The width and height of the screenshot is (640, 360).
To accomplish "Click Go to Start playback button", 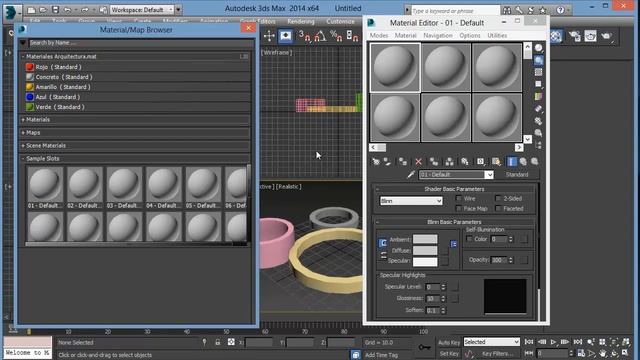I will pos(529,342).
